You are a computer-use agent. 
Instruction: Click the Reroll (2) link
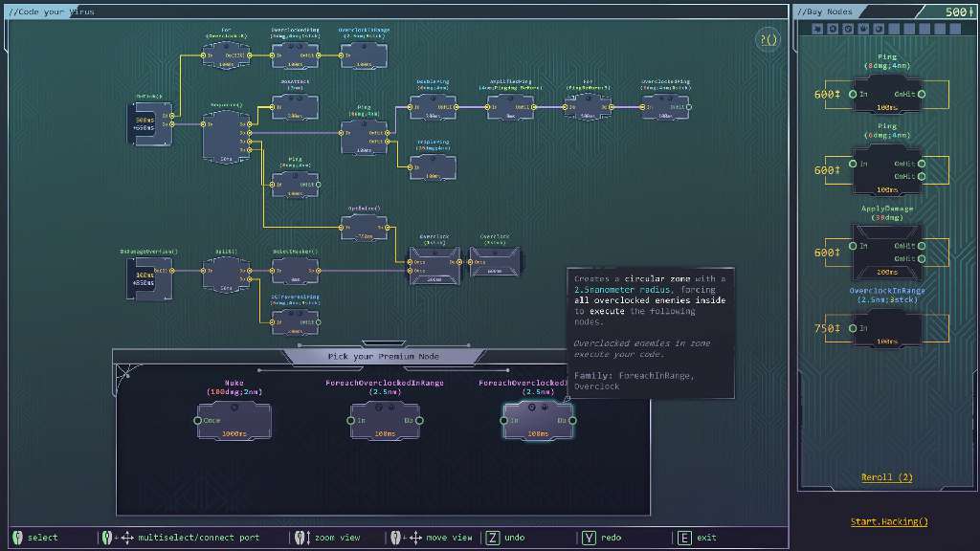(887, 477)
